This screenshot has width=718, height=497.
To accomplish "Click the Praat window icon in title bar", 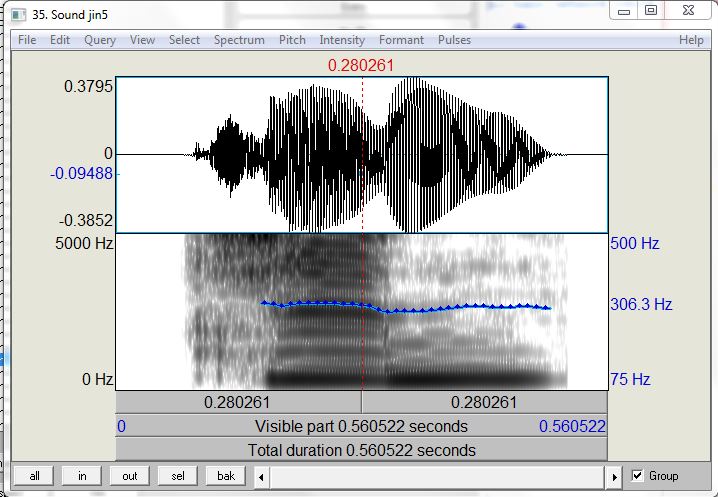I will click(x=19, y=15).
